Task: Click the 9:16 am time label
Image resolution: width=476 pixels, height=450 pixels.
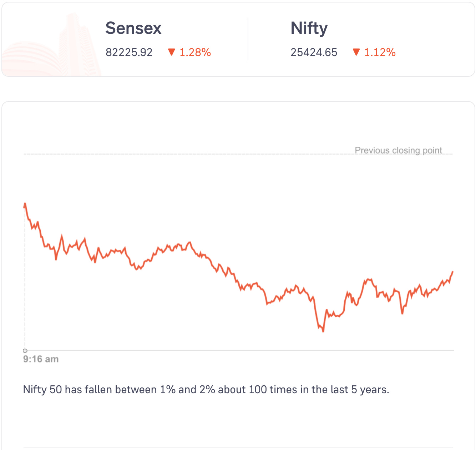Action: pos(41,359)
